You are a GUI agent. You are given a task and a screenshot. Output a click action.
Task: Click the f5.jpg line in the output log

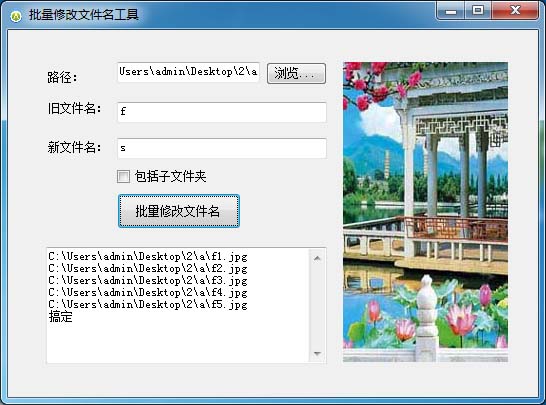pos(148,305)
